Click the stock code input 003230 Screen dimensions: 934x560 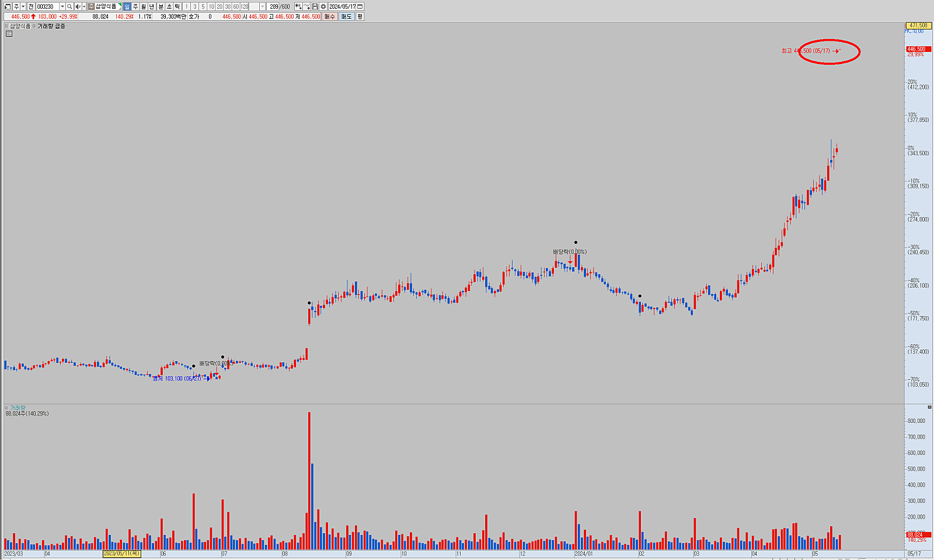[47, 6]
